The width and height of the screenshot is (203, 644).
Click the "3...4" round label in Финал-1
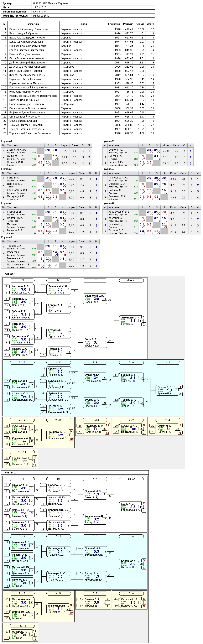167,363
